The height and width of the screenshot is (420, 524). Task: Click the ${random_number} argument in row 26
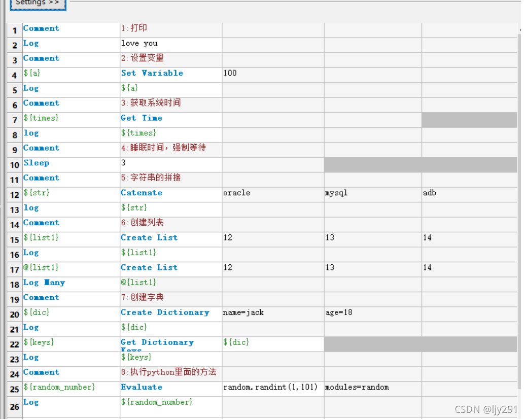pyautogui.click(x=171, y=407)
